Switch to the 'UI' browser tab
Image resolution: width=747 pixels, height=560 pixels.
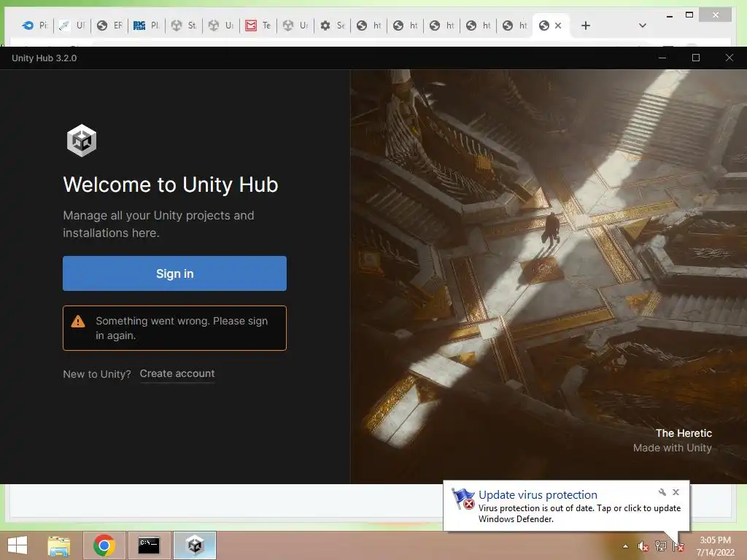click(x=71, y=26)
